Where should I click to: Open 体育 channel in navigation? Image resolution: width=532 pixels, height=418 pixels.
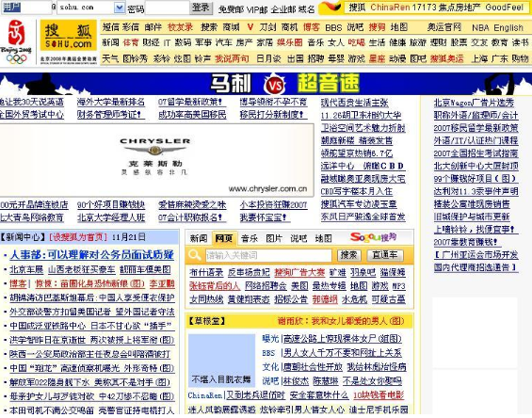pos(131,42)
